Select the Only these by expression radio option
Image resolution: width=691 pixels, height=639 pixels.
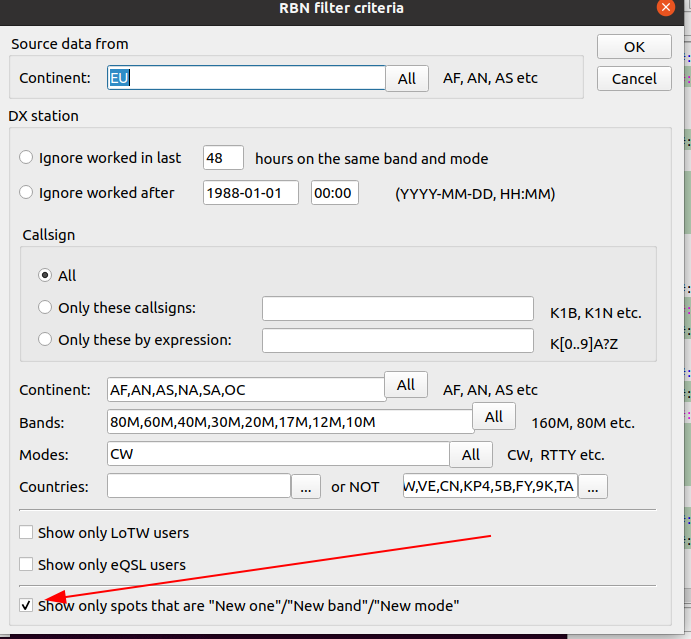[x=45, y=339]
